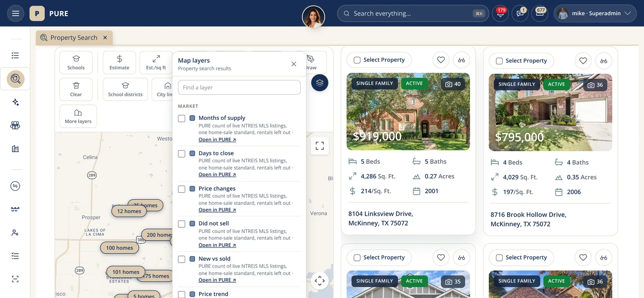The height and width of the screenshot is (298, 644).
Task: Open PURE link under Days to close
Action: 217,175
